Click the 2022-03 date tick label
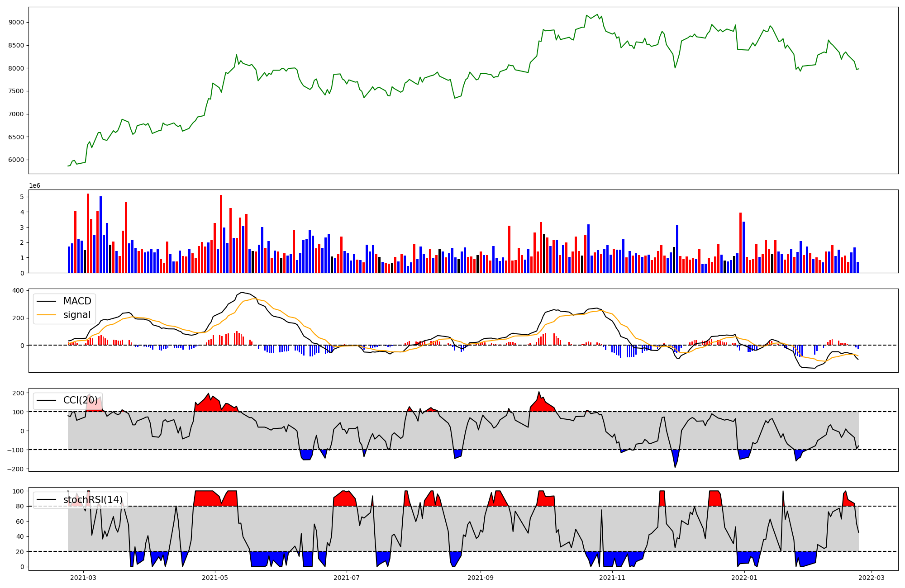Image resolution: width=905 pixels, height=588 pixels. pyautogui.click(x=872, y=578)
